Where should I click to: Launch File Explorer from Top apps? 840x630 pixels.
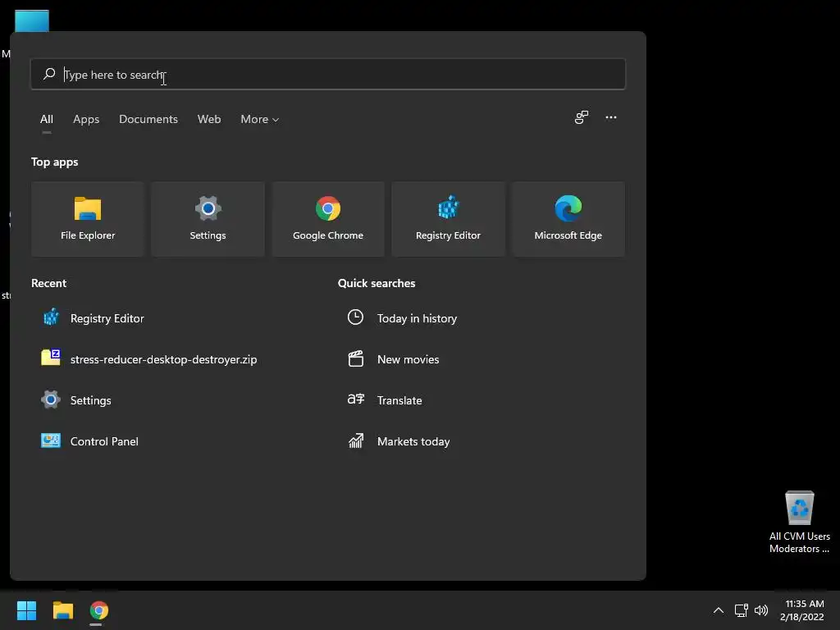click(x=88, y=218)
